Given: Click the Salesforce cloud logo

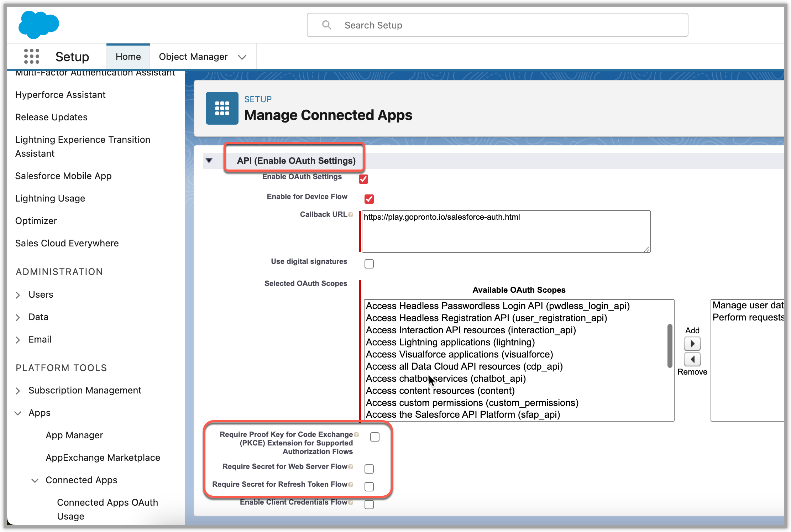Looking at the screenshot, I should (38, 25).
